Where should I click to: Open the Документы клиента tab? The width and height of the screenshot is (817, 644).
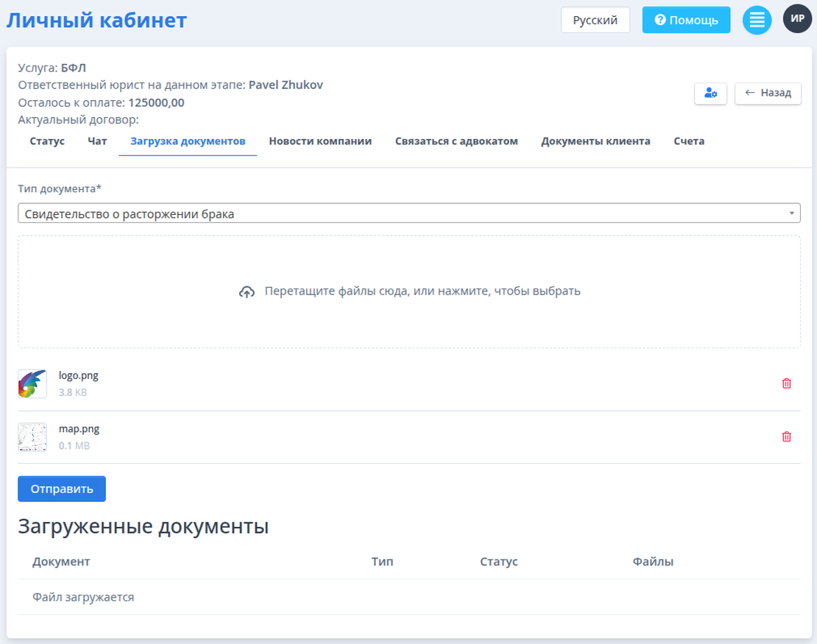point(595,141)
